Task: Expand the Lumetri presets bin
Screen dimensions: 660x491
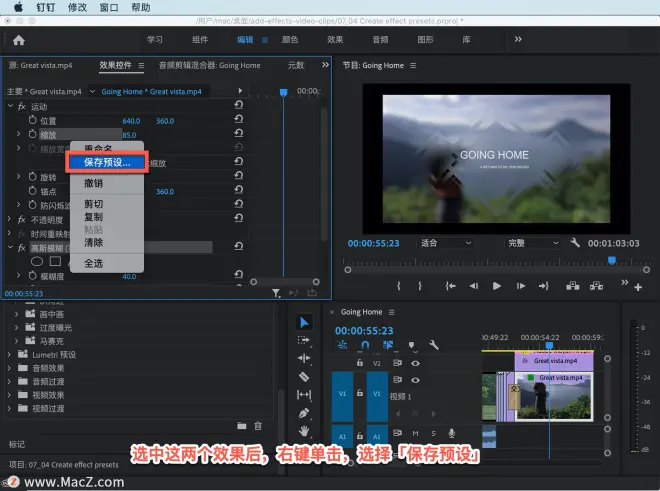Action: (x=9, y=355)
